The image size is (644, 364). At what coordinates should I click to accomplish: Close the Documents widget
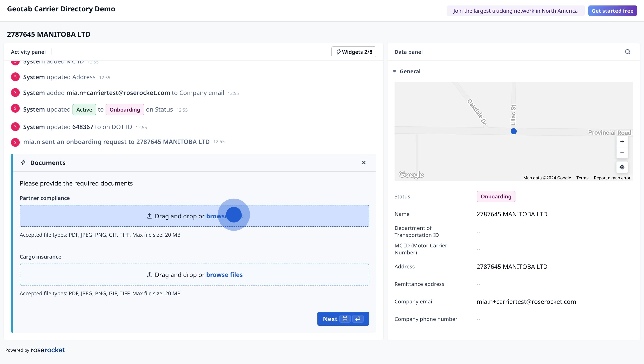click(364, 163)
